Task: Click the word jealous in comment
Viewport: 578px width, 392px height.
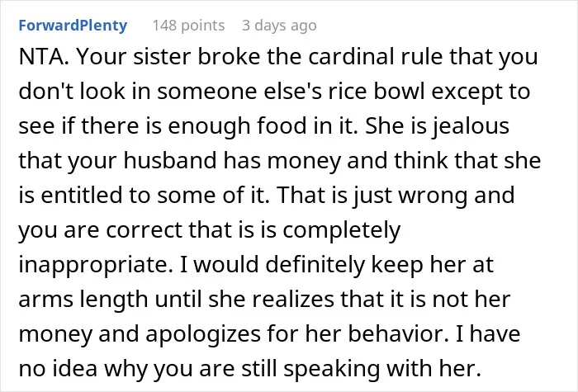Action: 471,125
